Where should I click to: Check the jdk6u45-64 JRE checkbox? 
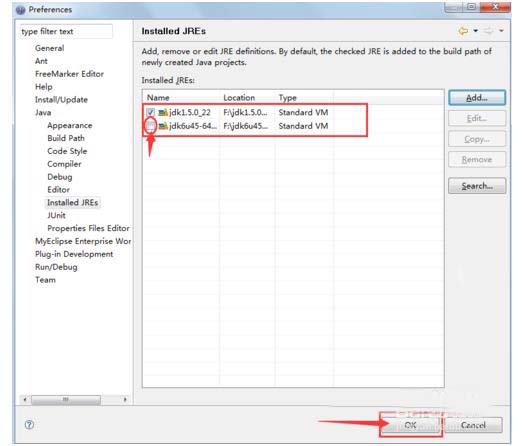(150, 126)
